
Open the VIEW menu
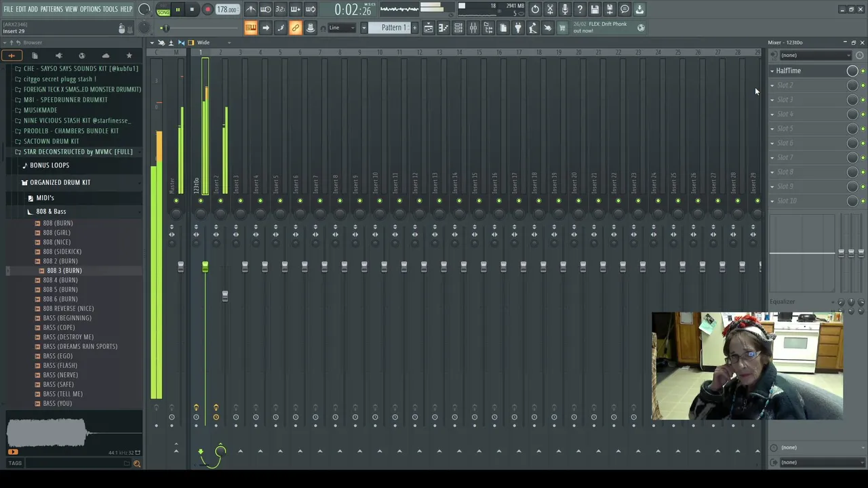[x=71, y=9]
